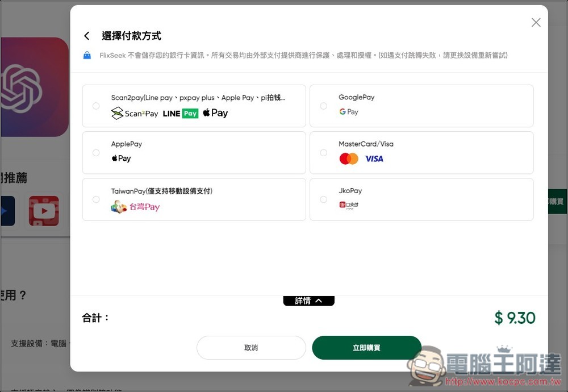The image size is (568, 392).
Task: Click the VISA logo
Action: coord(373,160)
